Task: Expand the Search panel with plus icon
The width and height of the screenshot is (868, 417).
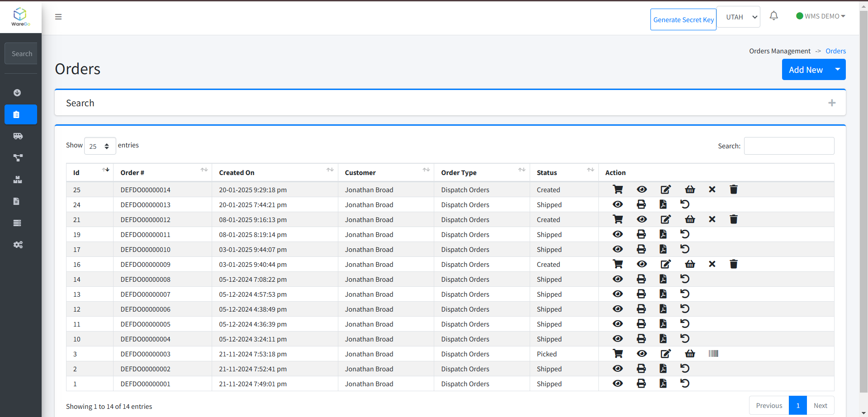Action: 832,103
